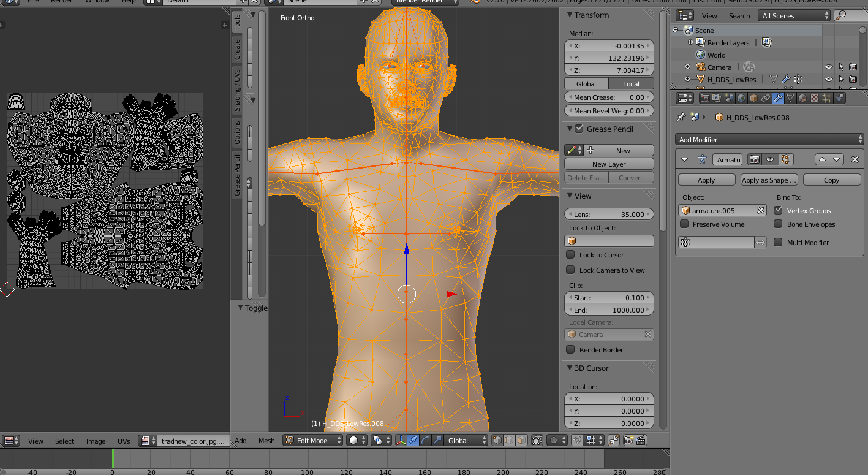Toggle the snap magnet icon

point(576,440)
